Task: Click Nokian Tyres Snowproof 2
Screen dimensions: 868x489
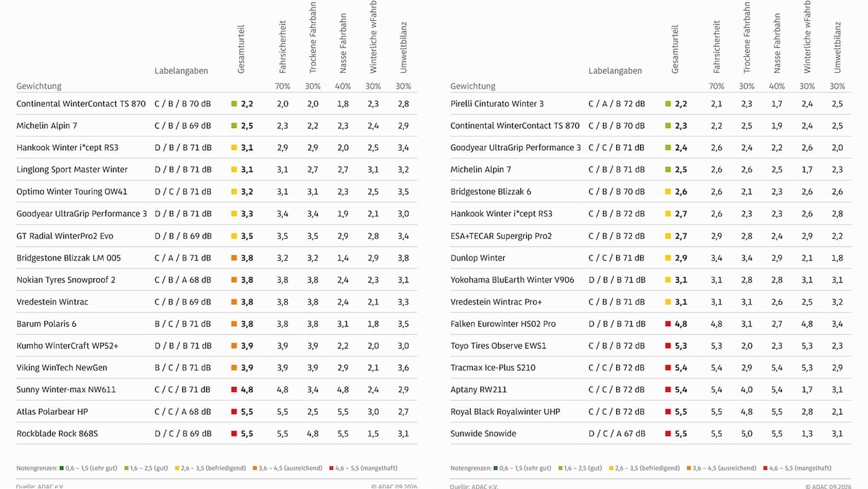Action: pyautogui.click(x=66, y=280)
